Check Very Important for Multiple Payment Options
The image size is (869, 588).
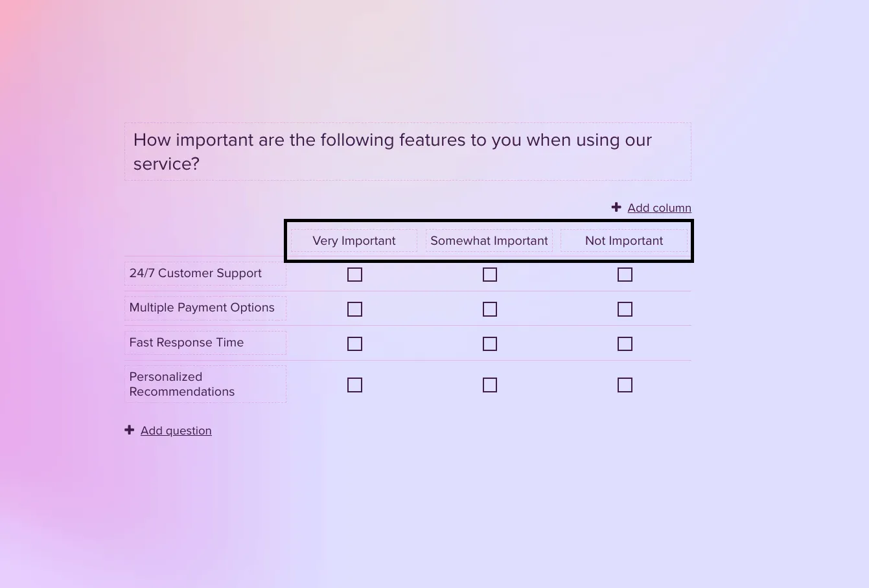coord(354,310)
